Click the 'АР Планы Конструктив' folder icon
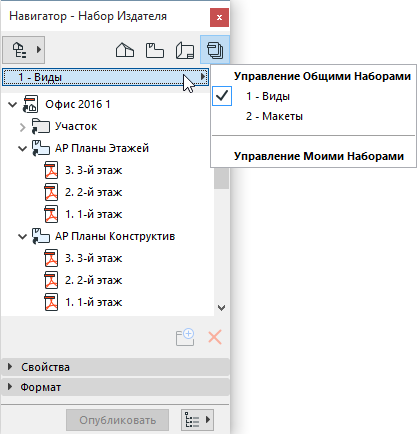This screenshot has width=417, height=434. click(40, 236)
